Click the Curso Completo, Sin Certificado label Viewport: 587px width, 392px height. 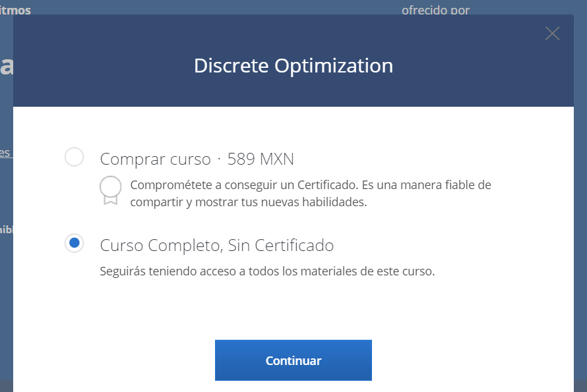(x=216, y=245)
